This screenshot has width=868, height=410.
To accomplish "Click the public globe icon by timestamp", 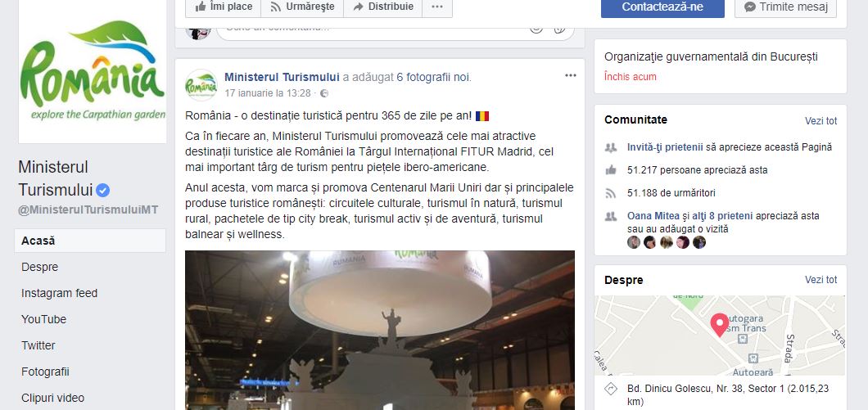I will pyautogui.click(x=324, y=93).
